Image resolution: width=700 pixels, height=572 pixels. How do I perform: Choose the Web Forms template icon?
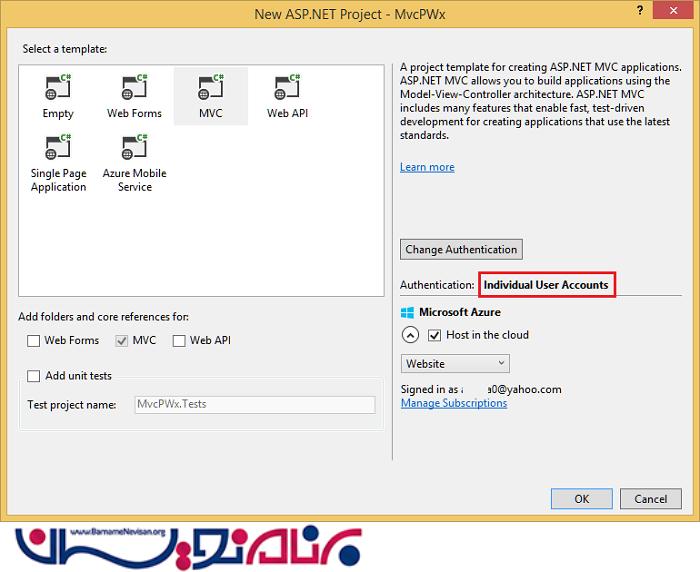coord(134,87)
